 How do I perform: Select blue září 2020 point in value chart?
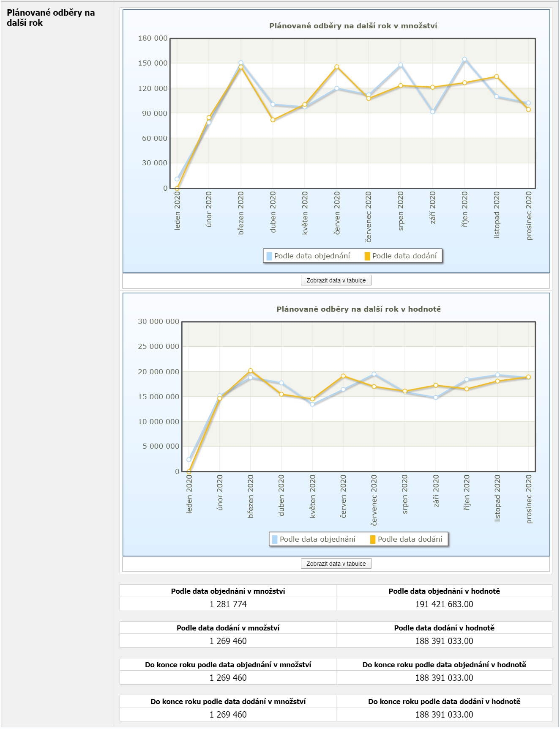pos(436,397)
